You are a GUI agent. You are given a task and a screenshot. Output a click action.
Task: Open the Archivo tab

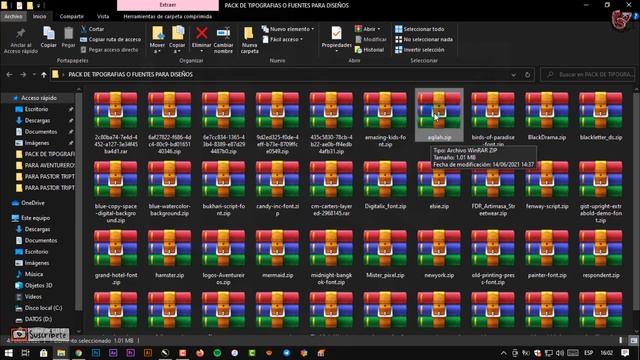(x=13, y=16)
